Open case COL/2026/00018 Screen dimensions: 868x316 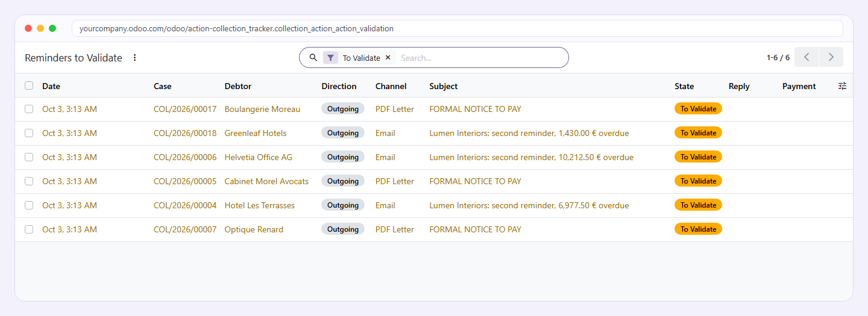tap(185, 133)
